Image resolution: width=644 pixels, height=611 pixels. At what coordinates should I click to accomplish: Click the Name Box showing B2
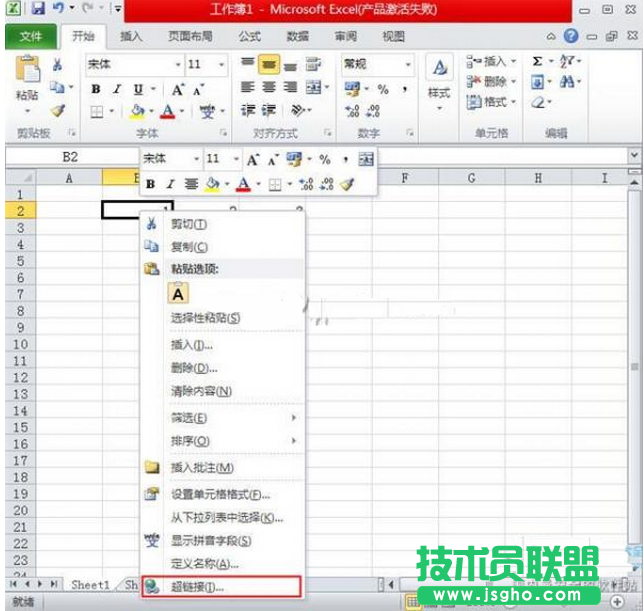[70, 157]
